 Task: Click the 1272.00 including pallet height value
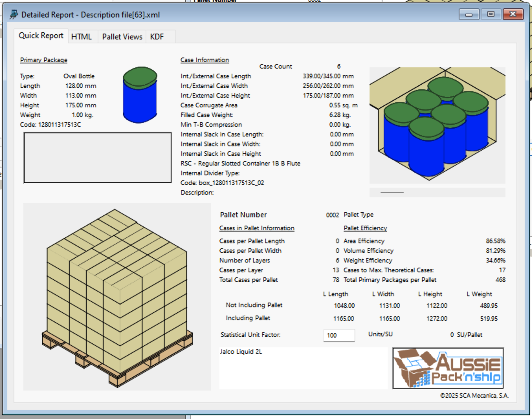pyautogui.click(x=437, y=318)
